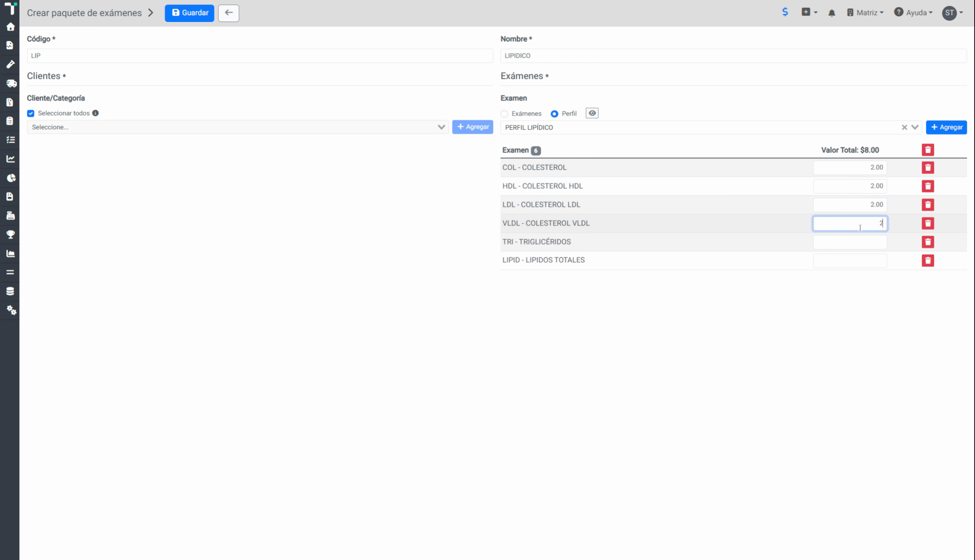Select the Exámenes radio button
Viewport: 975px width, 560px height.
[x=504, y=114]
